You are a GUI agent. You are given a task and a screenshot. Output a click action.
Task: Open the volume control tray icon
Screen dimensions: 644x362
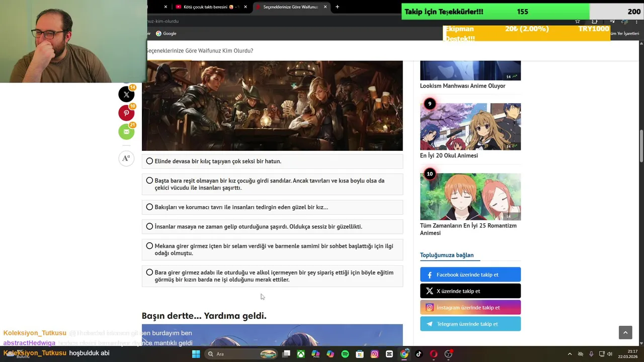tap(609, 354)
